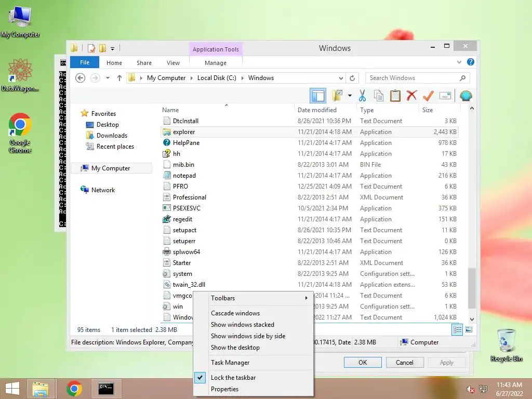Screen dimensions: 532x399
Task: Switch to the View ribbon tab
Action: tap(173, 63)
